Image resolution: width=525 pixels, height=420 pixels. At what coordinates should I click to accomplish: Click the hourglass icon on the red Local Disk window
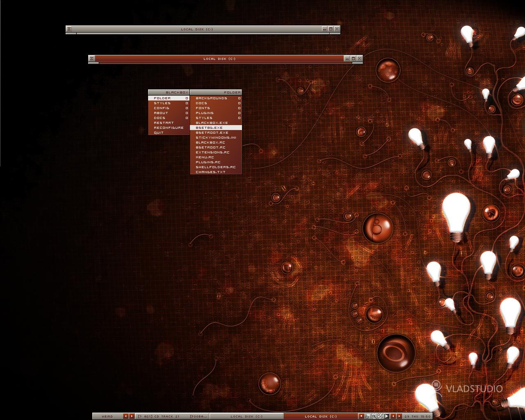click(91, 59)
